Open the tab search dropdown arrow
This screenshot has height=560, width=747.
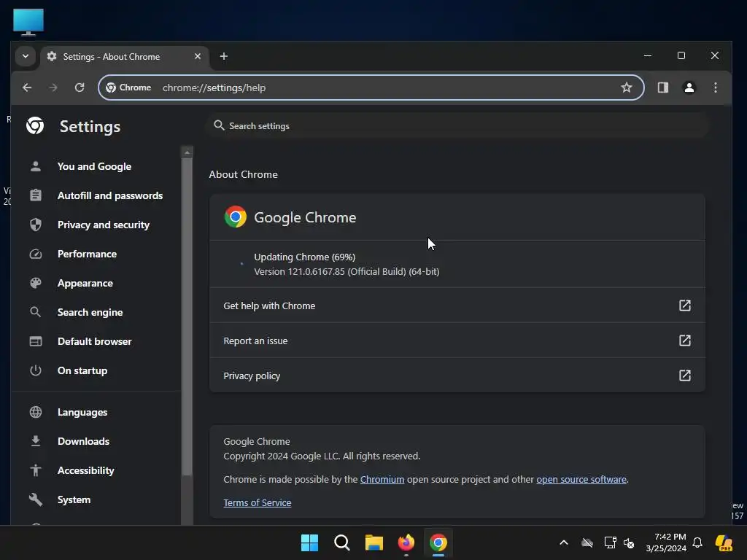(26, 56)
